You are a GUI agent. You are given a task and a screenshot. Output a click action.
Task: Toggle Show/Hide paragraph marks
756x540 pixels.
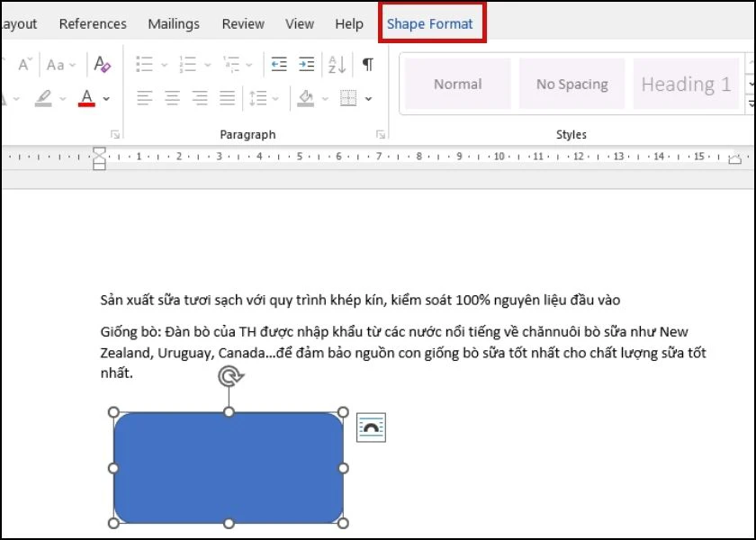tap(367, 64)
